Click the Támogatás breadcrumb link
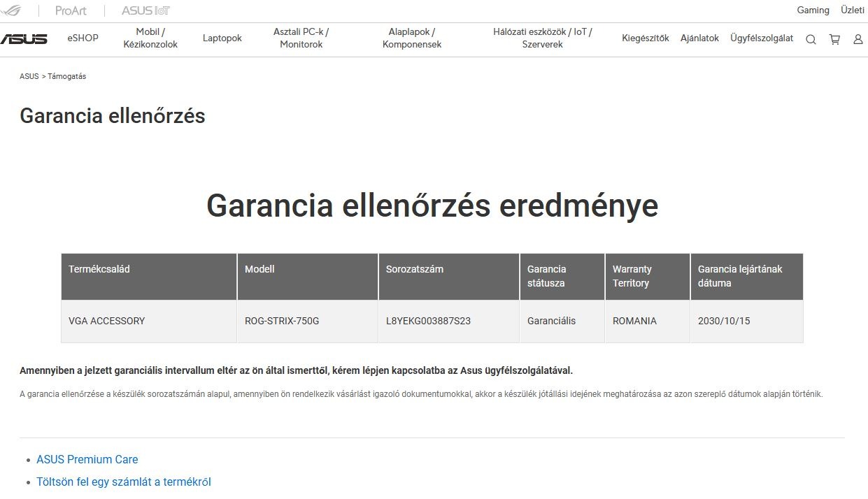Image resolution: width=868 pixels, height=499 pixels. click(67, 76)
